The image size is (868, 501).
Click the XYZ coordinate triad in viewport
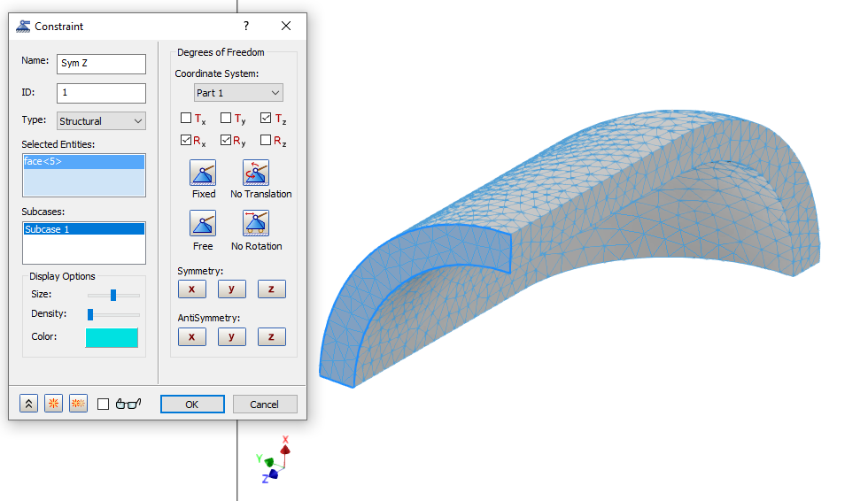click(275, 460)
